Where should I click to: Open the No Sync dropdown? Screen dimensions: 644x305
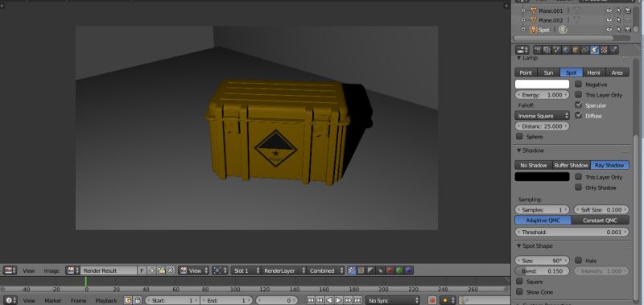tap(393, 300)
